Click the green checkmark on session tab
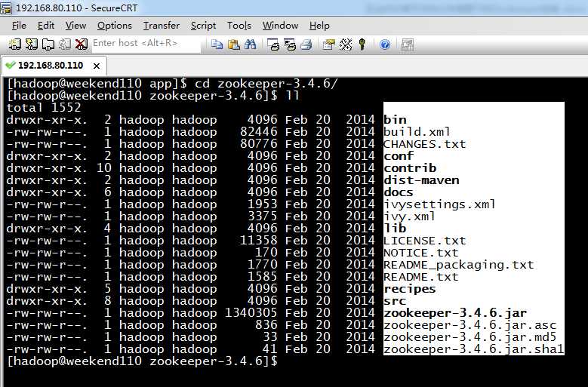 point(11,65)
